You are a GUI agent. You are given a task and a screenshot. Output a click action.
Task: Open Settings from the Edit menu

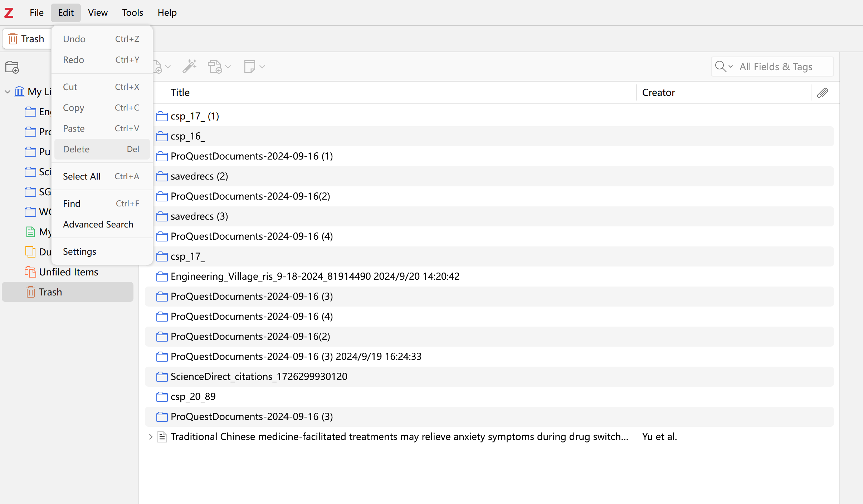click(x=102, y=251)
